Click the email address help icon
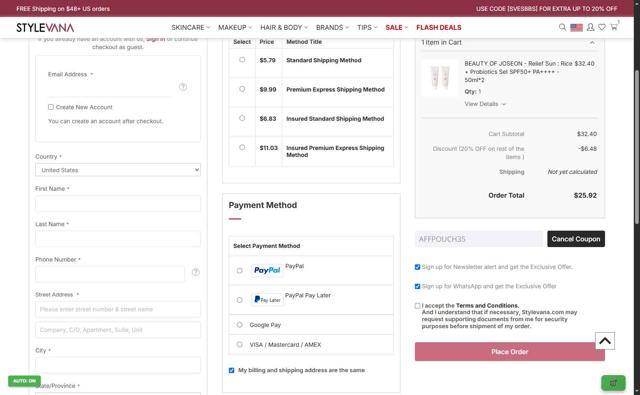 [183, 87]
